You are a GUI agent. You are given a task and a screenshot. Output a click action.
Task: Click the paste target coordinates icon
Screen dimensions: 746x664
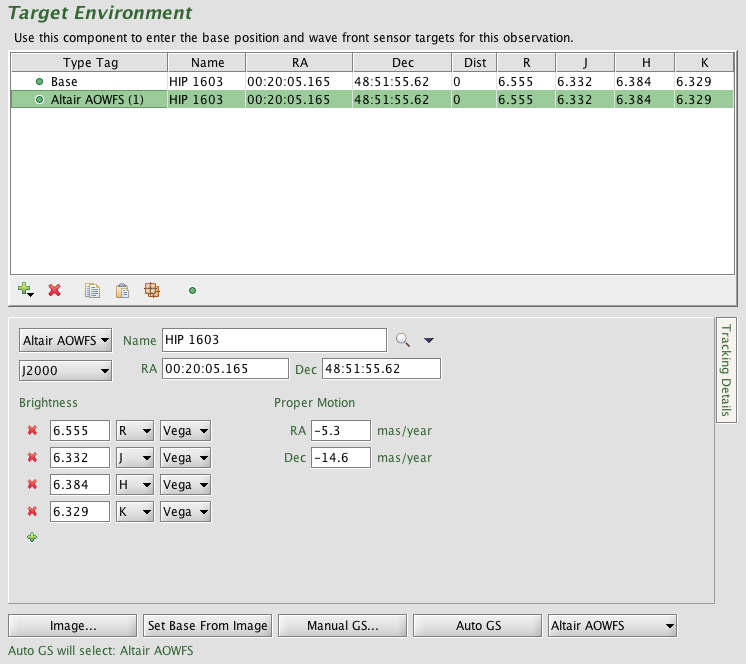tap(122, 290)
